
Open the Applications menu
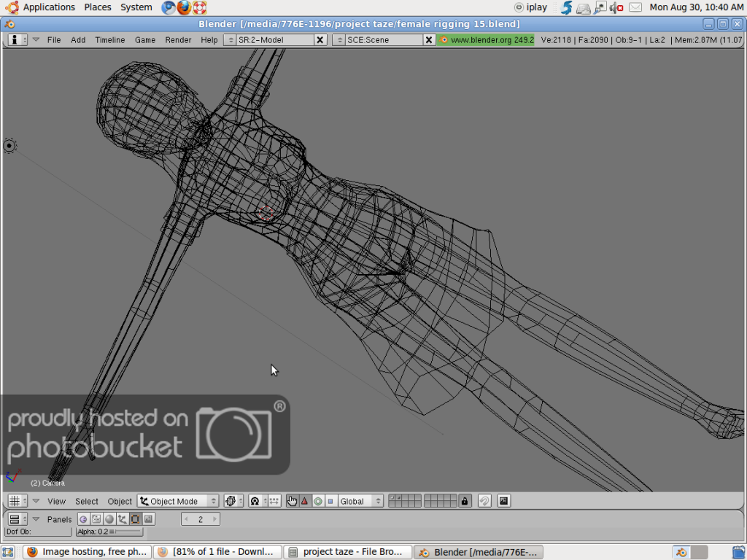[x=49, y=7]
